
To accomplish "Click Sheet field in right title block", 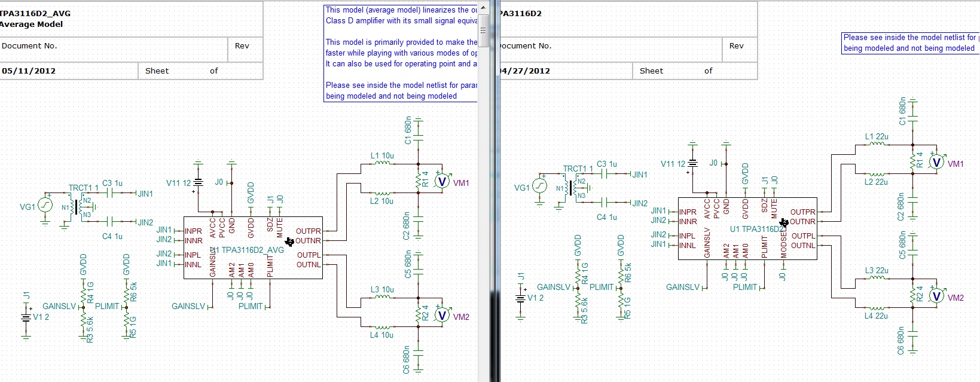I will (652, 71).
